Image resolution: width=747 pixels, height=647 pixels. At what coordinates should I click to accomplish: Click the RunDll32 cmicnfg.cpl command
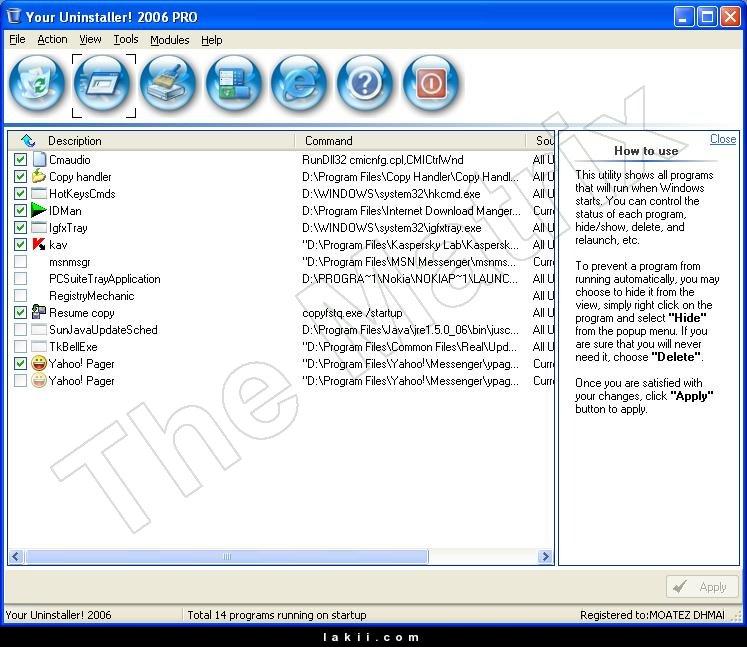click(x=383, y=159)
